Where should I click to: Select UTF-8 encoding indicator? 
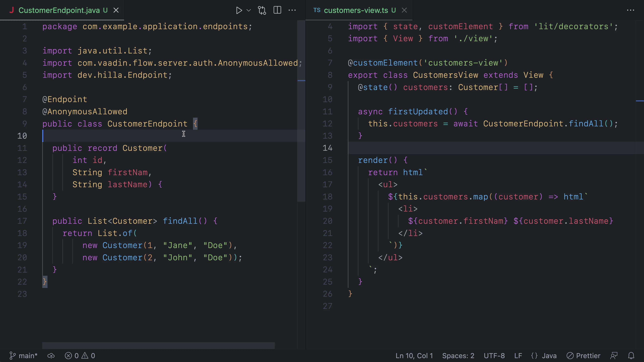click(494, 355)
